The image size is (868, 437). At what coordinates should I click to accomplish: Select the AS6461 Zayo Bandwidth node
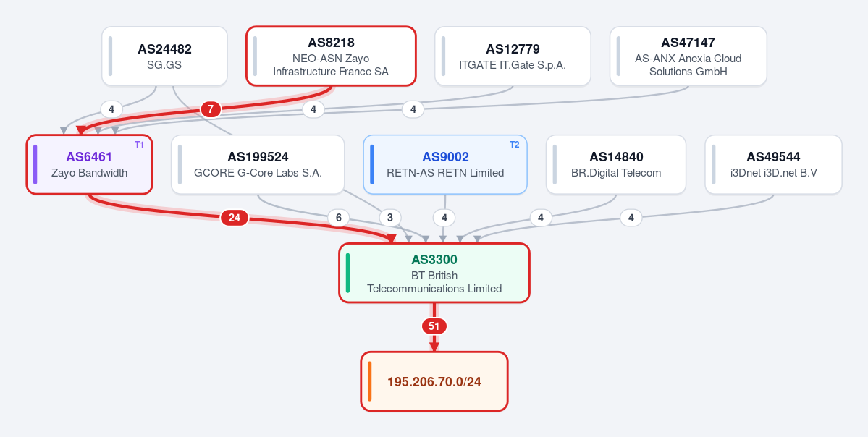pyautogui.click(x=89, y=164)
